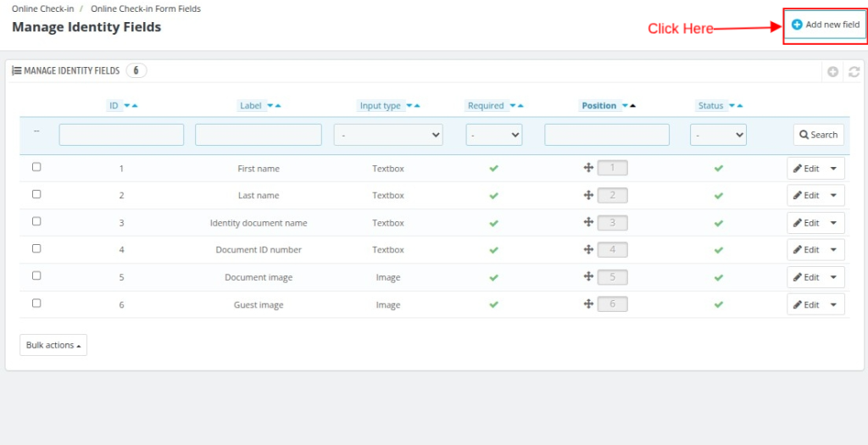Toggle Status checkmark for First name

(x=718, y=169)
